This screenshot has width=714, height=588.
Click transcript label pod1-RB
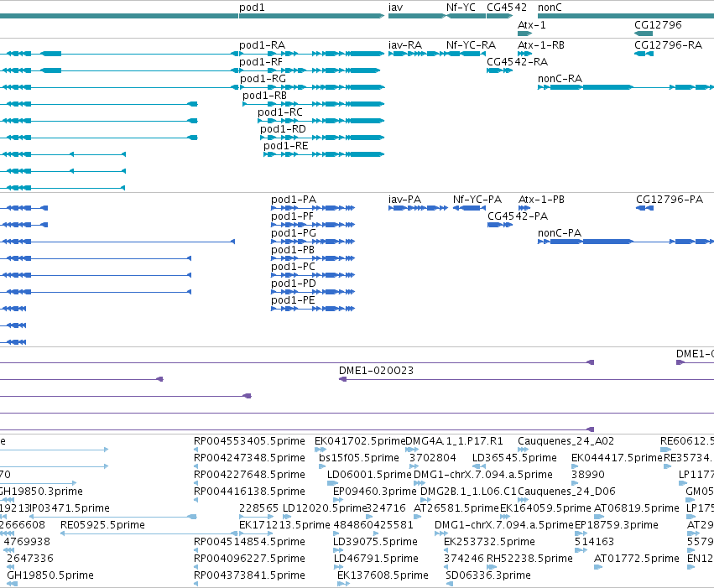(264, 96)
